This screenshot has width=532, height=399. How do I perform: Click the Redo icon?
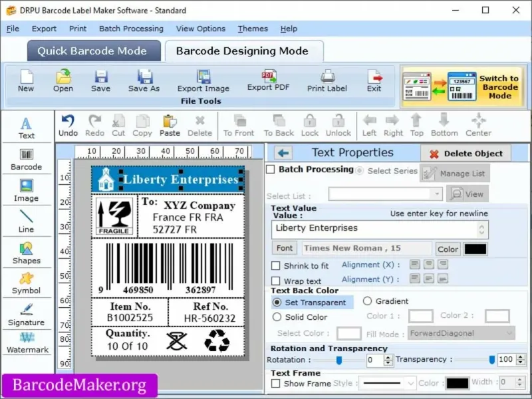[94, 126]
